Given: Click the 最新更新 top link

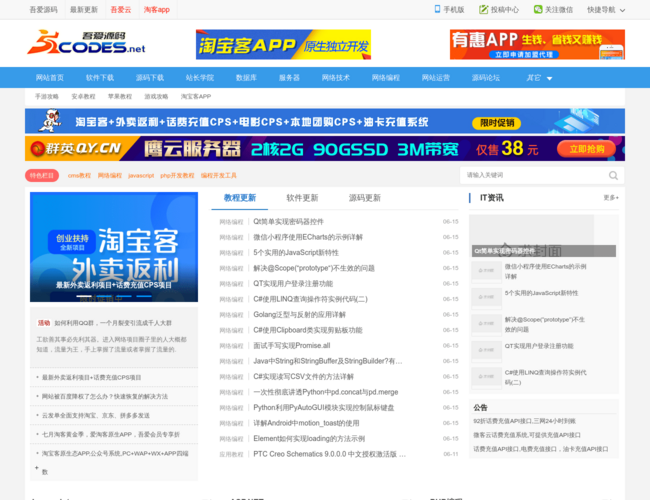Looking at the screenshot, I should pyautogui.click(x=84, y=10).
